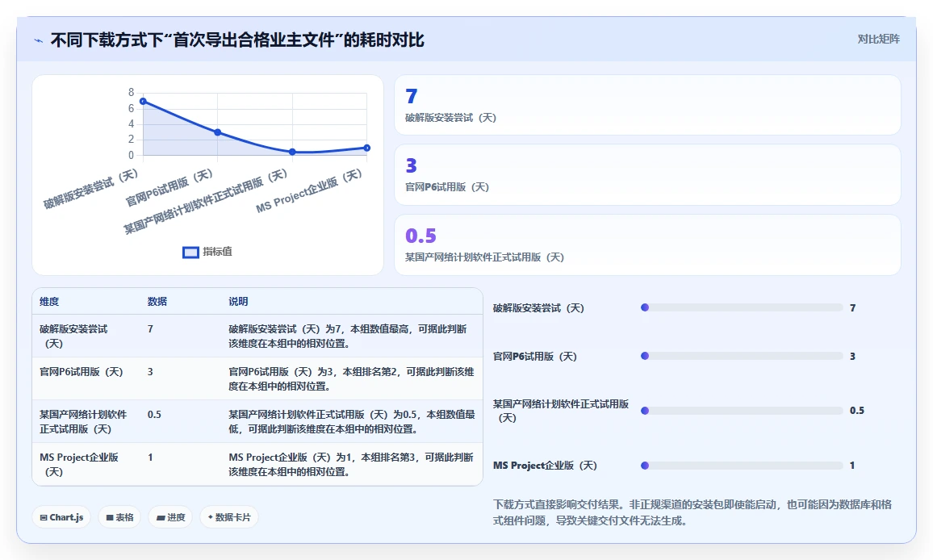Click the data card showing 0.5
This screenshot has width=933, height=560.
click(x=647, y=244)
